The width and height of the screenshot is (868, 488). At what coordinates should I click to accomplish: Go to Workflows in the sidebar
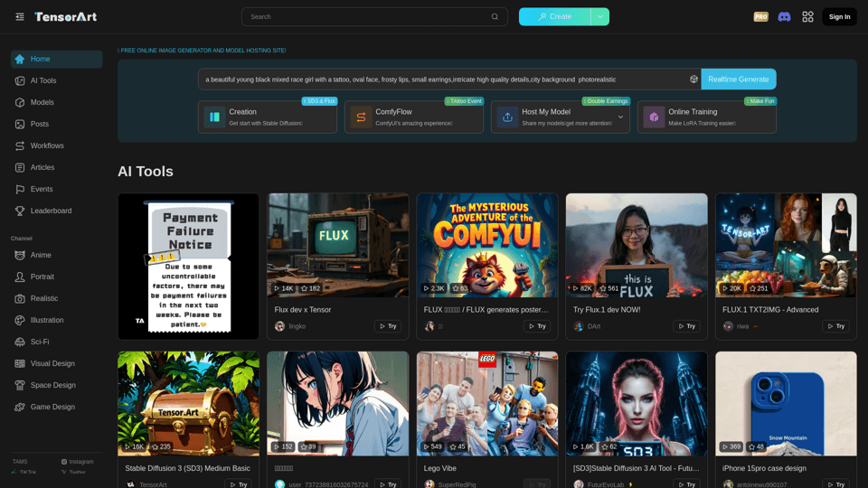(x=56, y=145)
